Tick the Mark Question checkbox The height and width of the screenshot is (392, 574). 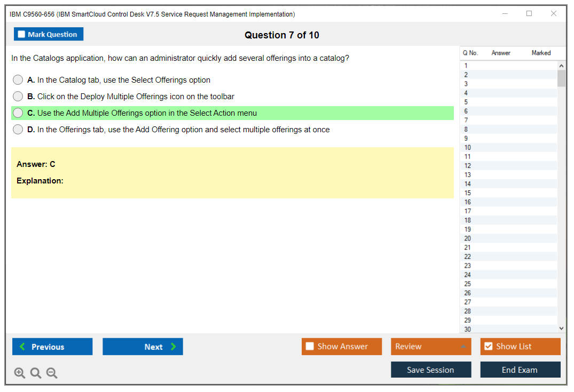coord(22,35)
